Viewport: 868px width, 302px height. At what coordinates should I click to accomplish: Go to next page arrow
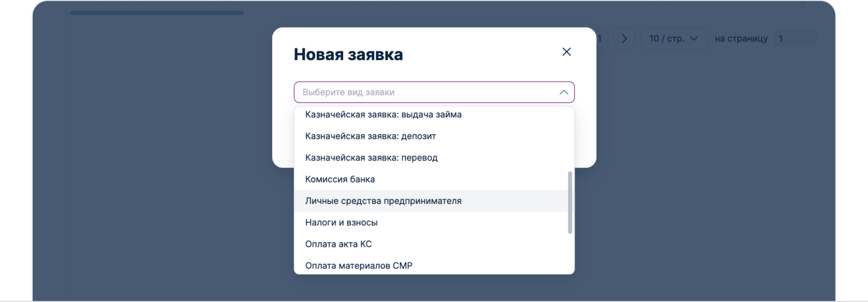pyautogui.click(x=624, y=39)
